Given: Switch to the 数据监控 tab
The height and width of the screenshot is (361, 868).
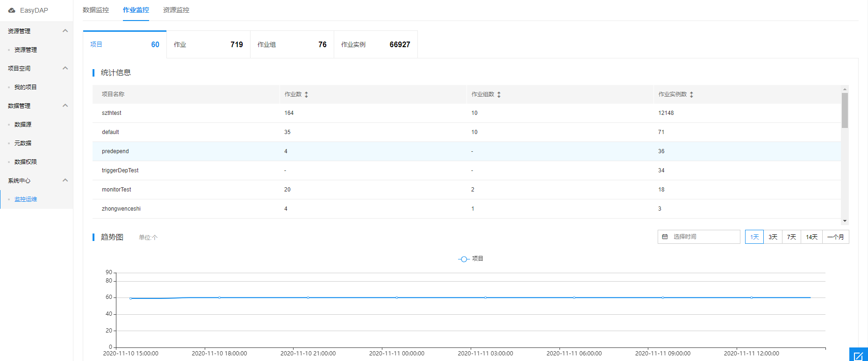Looking at the screenshot, I should [96, 10].
